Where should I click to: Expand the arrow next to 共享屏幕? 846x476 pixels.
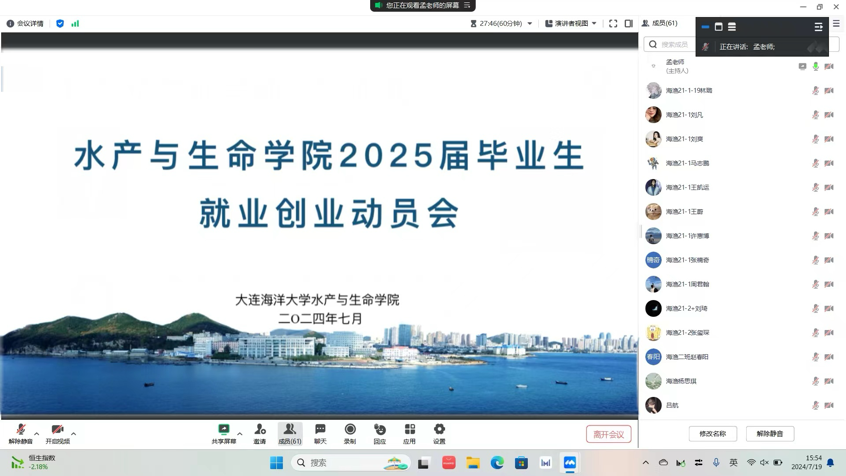240,434
